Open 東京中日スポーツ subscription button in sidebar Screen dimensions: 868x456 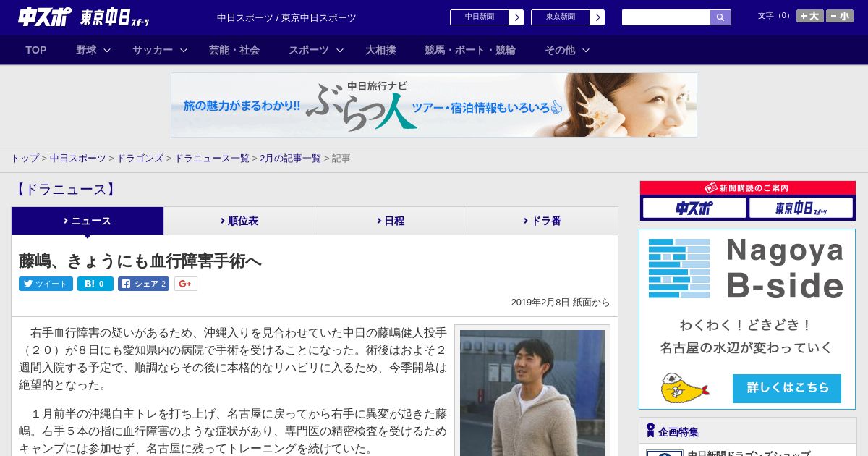click(x=801, y=208)
